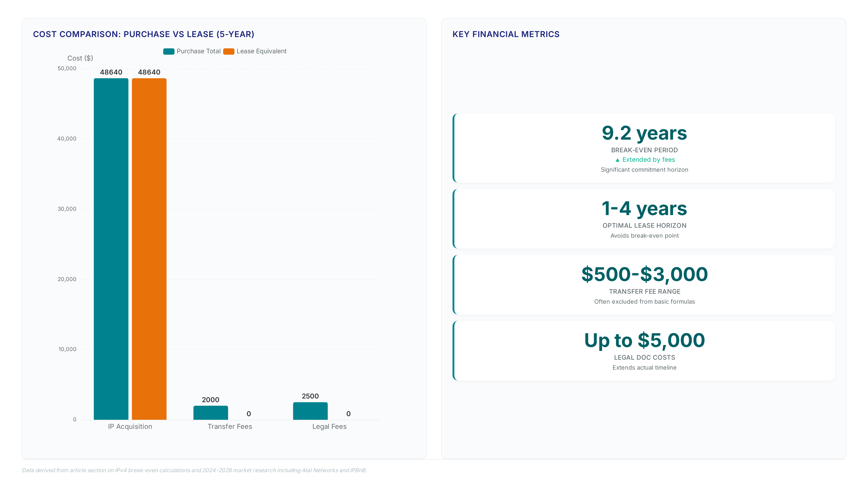
Task: Toggle the Lease Equivalent legend swatch
Action: pyautogui.click(x=229, y=51)
